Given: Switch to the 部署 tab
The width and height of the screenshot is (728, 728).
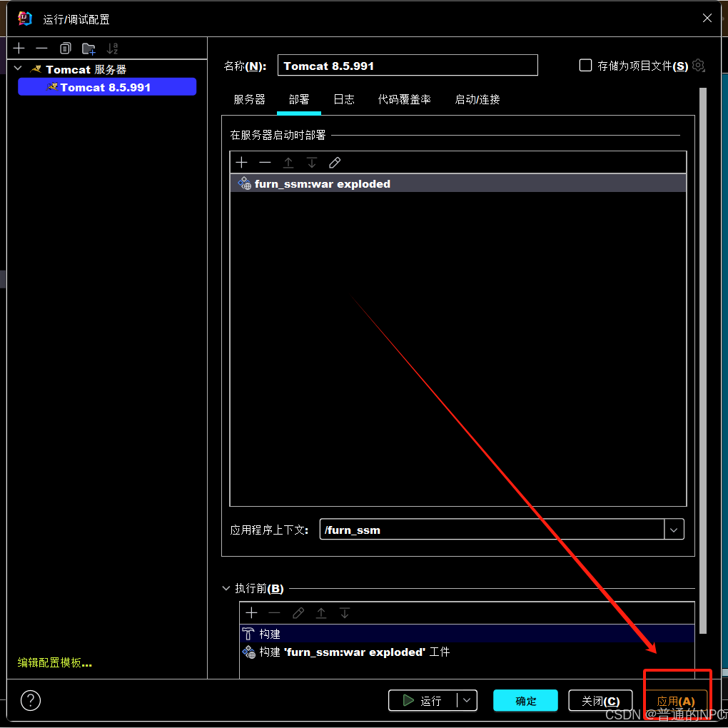Looking at the screenshot, I should (x=298, y=99).
